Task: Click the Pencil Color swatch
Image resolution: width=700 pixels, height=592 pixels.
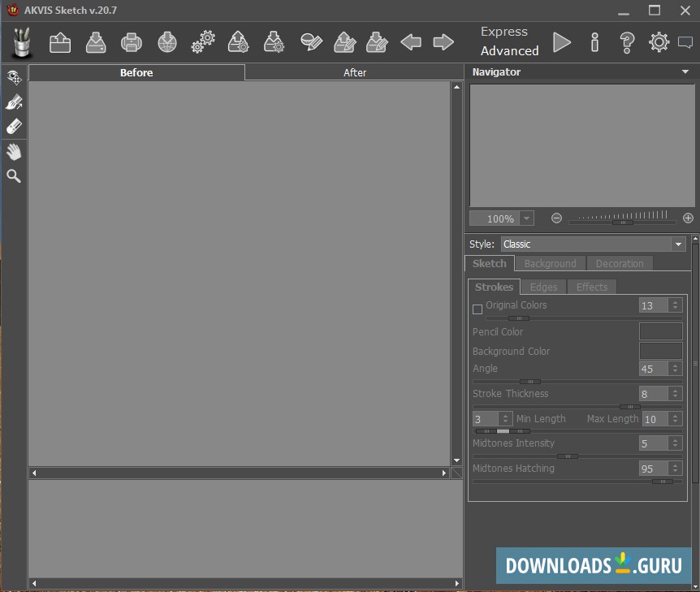Action: click(660, 331)
